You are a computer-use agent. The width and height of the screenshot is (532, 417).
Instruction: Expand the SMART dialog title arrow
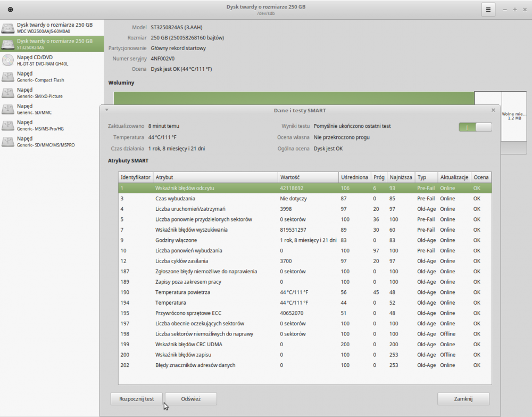click(106, 110)
